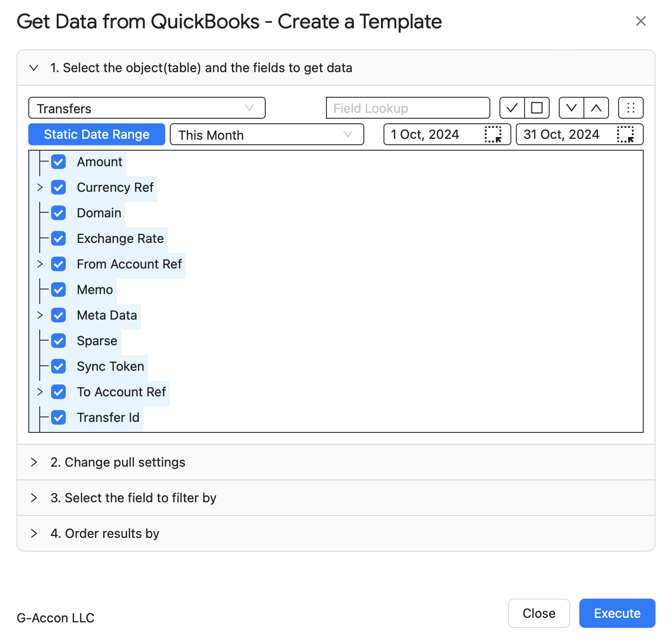Expand the Currency Ref tree node

[40, 187]
